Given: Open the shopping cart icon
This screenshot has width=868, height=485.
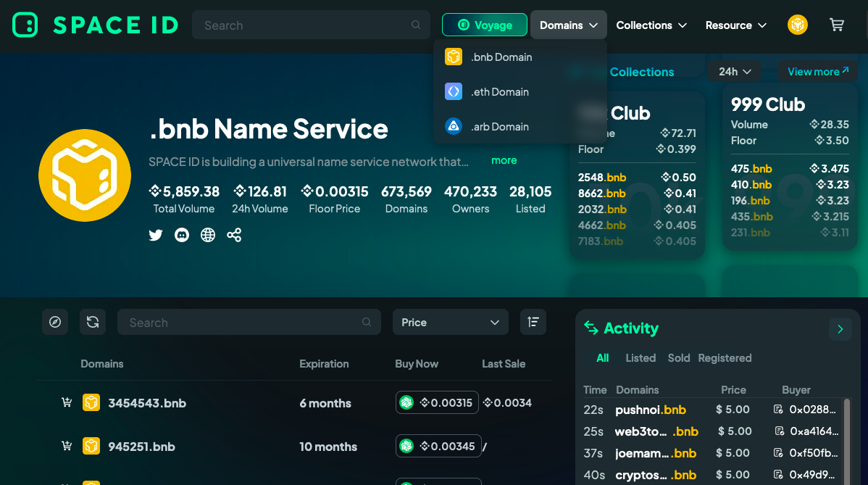Looking at the screenshot, I should point(836,25).
